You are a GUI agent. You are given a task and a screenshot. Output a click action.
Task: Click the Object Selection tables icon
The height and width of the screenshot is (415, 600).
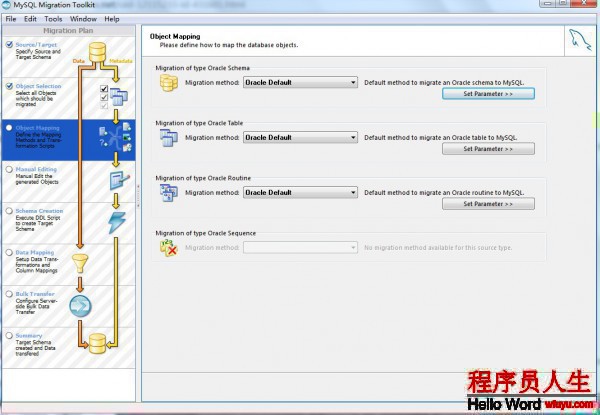pos(119,97)
